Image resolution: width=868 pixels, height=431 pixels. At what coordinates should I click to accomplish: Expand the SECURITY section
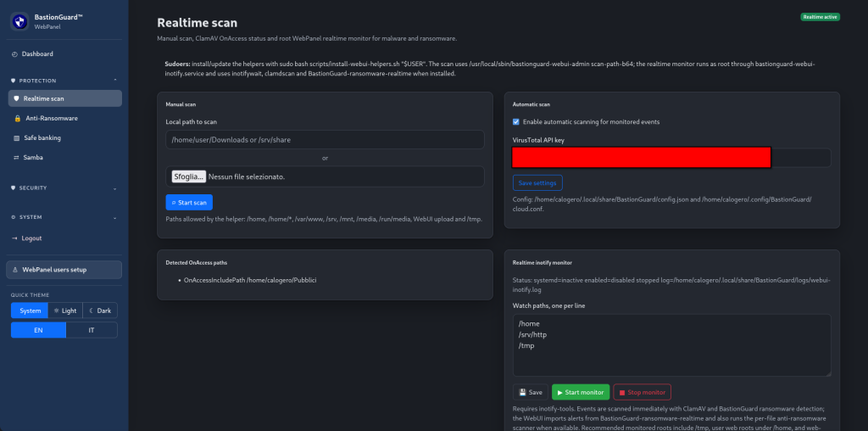(x=64, y=188)
